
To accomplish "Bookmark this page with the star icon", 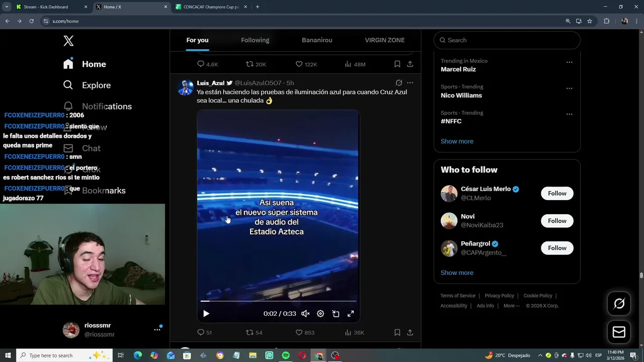I will click(590, 21).
